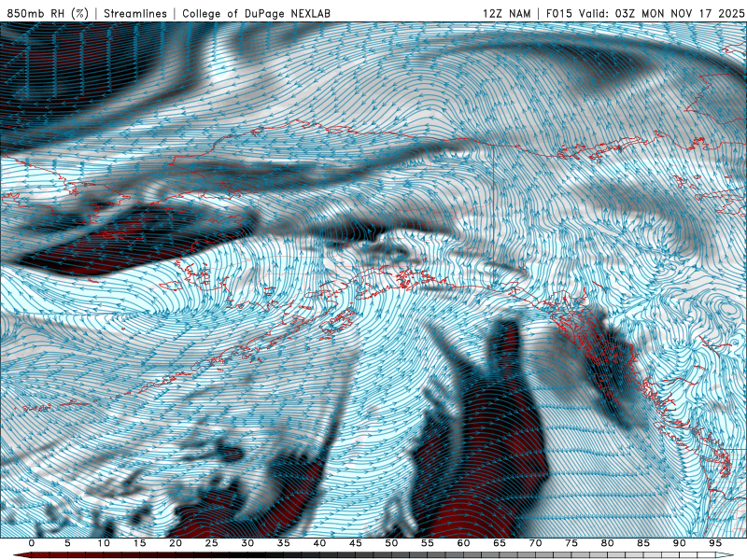The image size is (747, 560).
Task: Click the '95' colorbar scale label
Action: click(715, 543)
